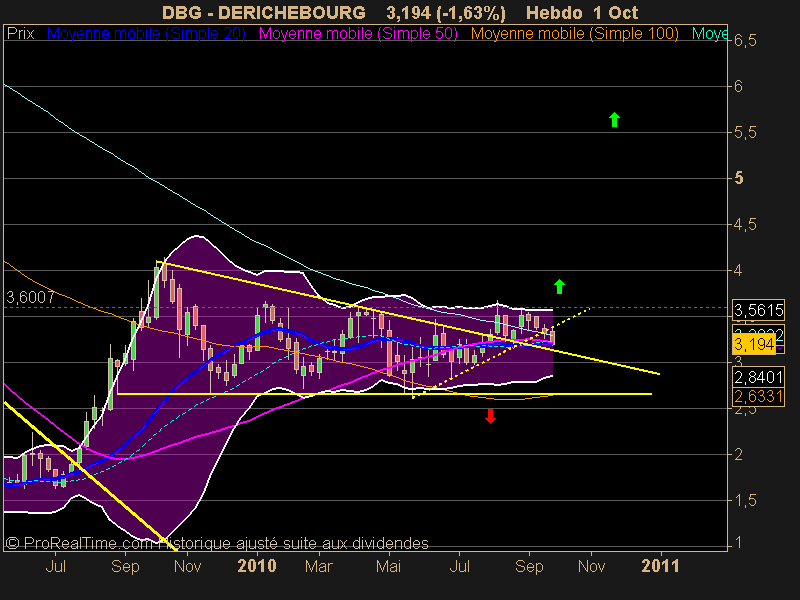This screenshot has height=600, width=800.
Task: Click the 1 Oct date label
Action: [617, 13]
